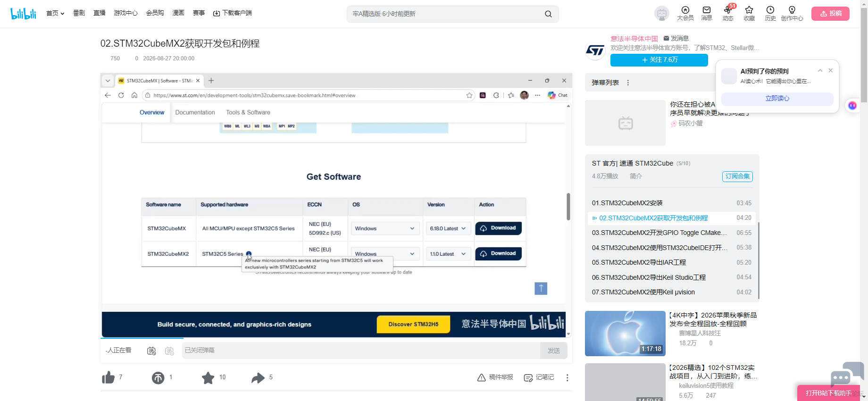Click the search magnifier icon
The height and width of the screenshot is (401, 868).
click(548, 14)
